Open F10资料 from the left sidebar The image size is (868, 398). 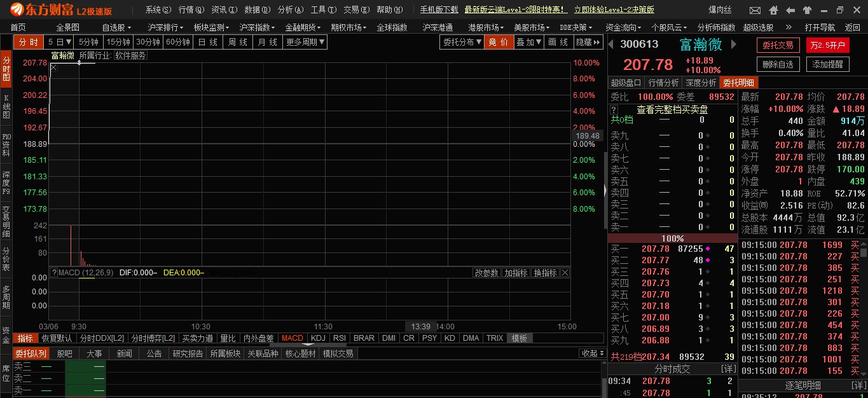[x=6, y=143]
